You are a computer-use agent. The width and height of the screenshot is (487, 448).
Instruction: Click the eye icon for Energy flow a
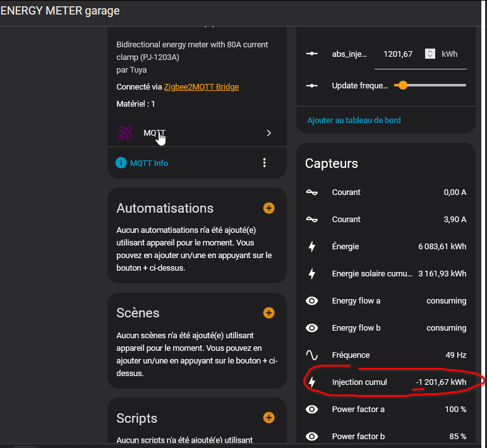click(312, 301)
